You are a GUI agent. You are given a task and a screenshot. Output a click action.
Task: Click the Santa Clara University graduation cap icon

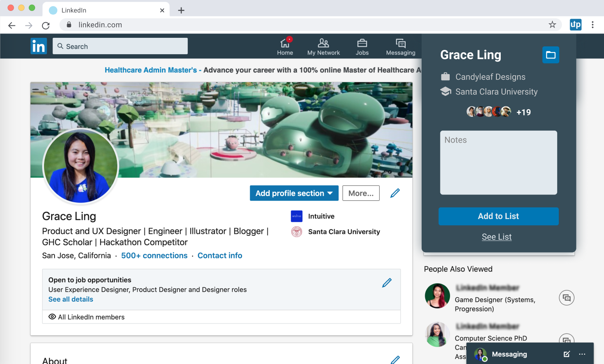(x=445, y=92)
